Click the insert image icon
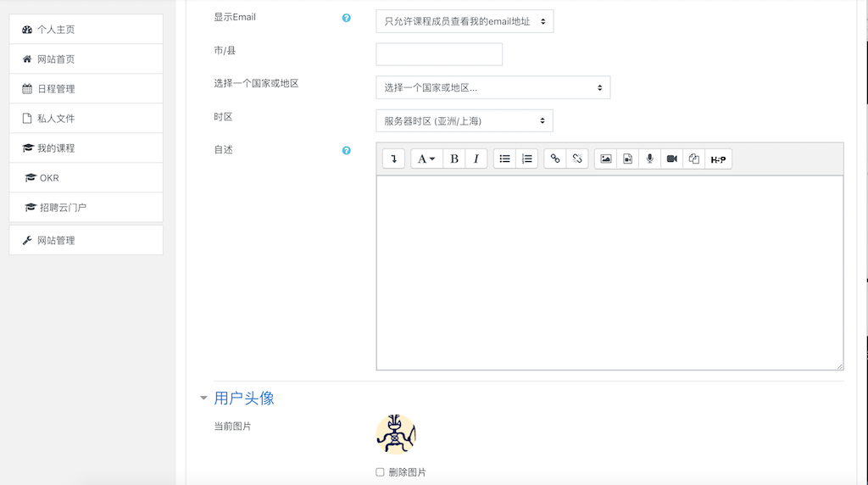Image resolution: width=868 pixels, height=485 pixels. click(605, 159)
